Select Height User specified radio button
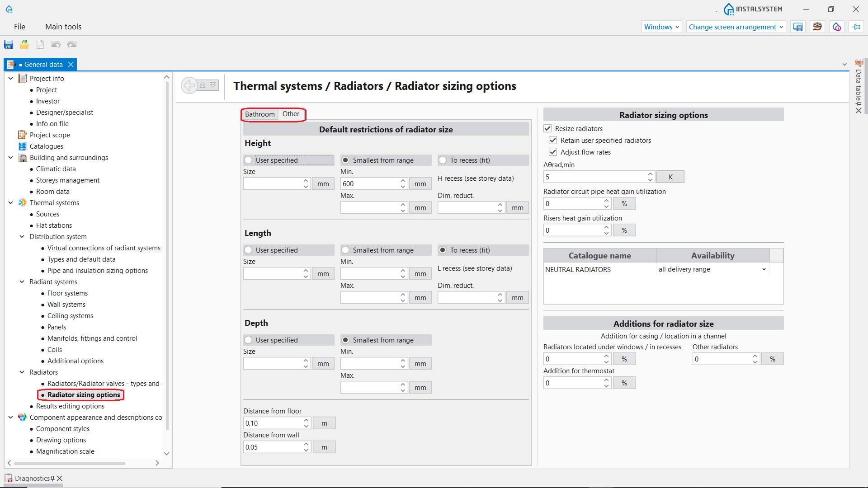The width and height of the screenshot is (868, 488). click(x=248, y=160)
